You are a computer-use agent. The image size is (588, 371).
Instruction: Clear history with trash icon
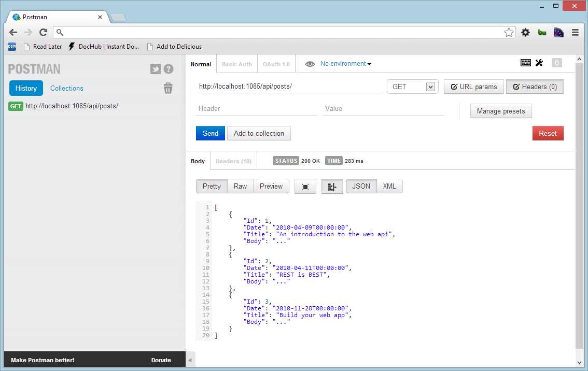pyautogui.click(x=168, y=88)
